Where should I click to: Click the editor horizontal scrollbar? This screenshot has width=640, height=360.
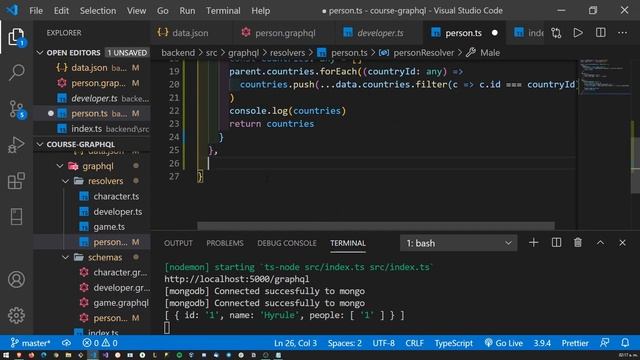coord(376,226)
